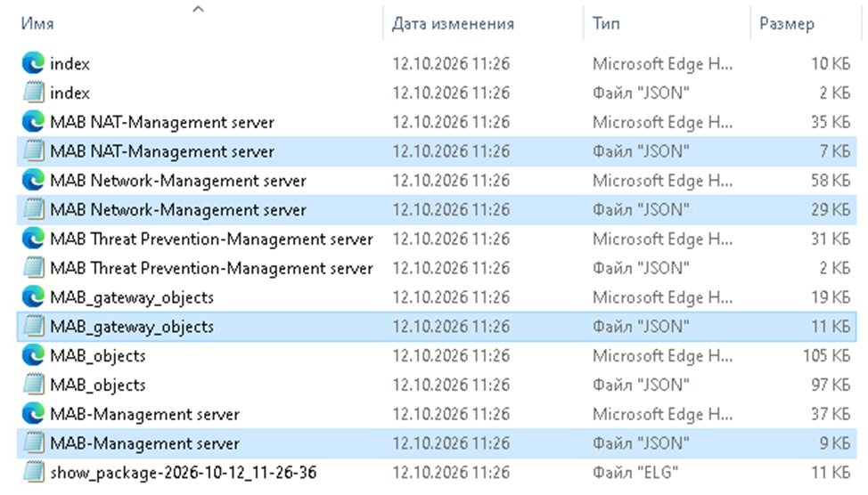Click the date cell of the 10 КБ index
This screenshot has height=495, width=868.
(451, 63)
